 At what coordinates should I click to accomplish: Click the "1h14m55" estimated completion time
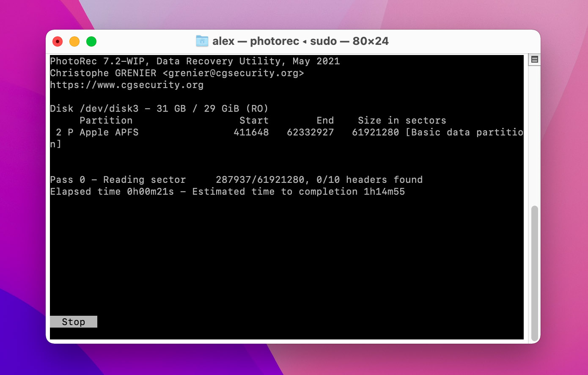point(385,192)
